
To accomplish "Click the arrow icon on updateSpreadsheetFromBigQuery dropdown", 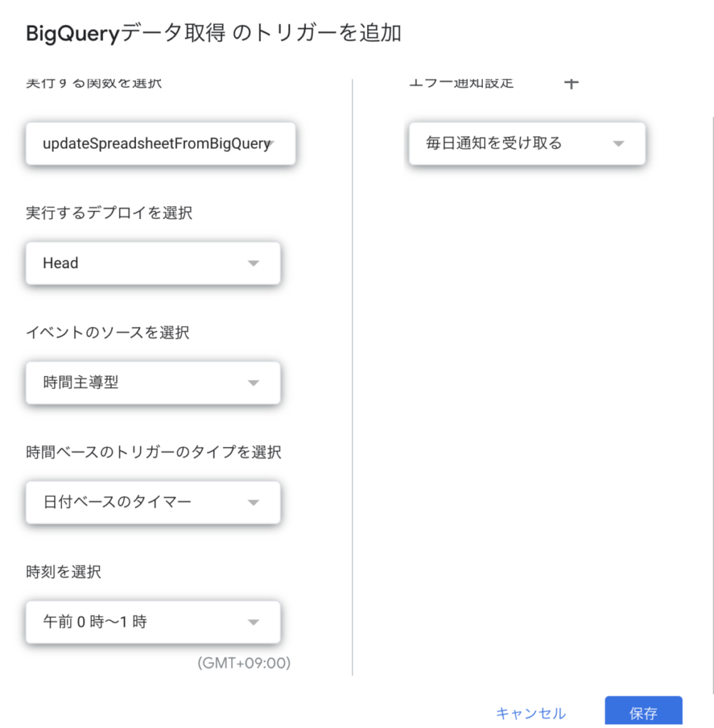I will click(272, 143).
